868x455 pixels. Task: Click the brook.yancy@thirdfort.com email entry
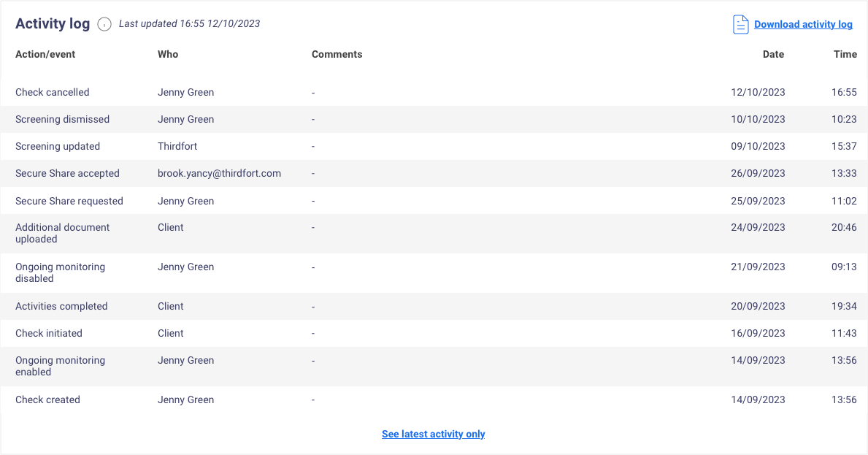(219, 173)
